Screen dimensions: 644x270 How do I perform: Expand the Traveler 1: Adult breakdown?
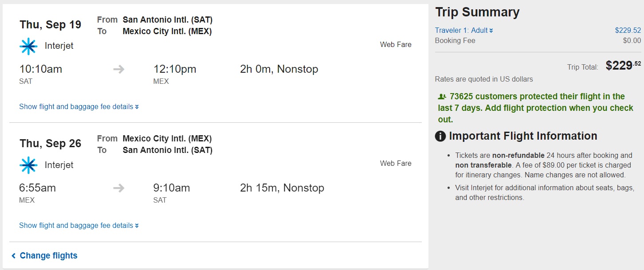pyautogui.click(x=464, y=31)
